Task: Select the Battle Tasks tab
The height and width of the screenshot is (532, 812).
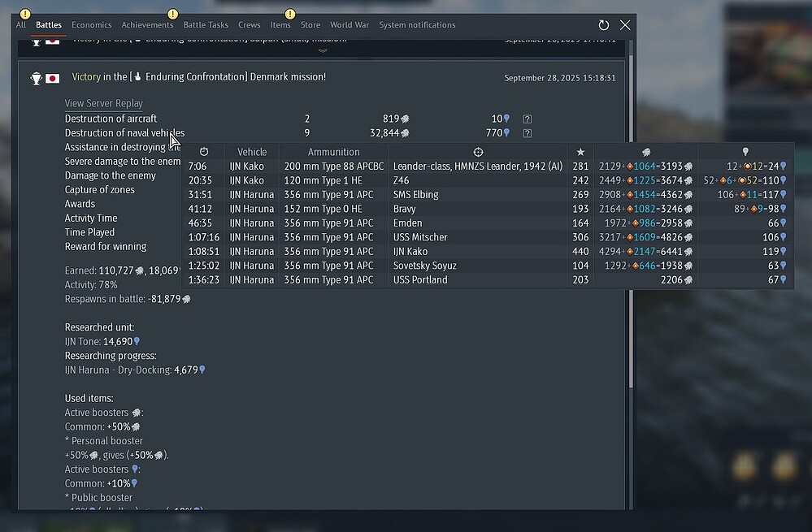Action: [x=206, y=25]
